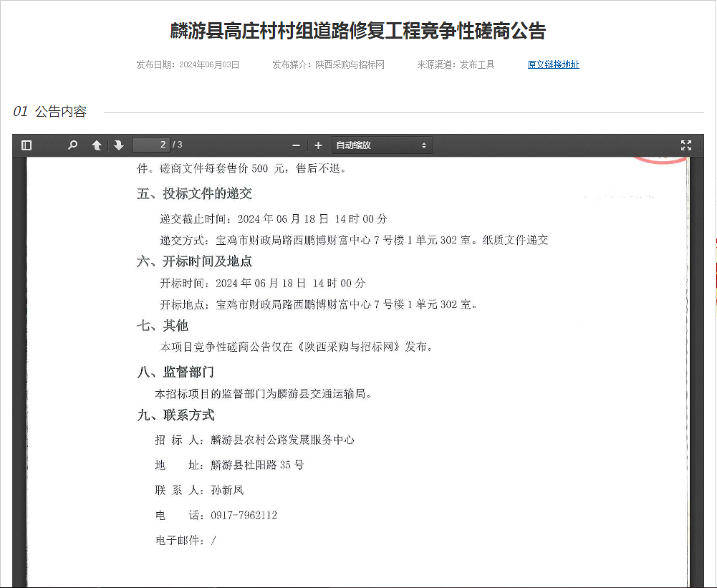Click contact name 孙新凤
Image resolution: width=717 pixels, height=588 pixels.
coord(227,490)
